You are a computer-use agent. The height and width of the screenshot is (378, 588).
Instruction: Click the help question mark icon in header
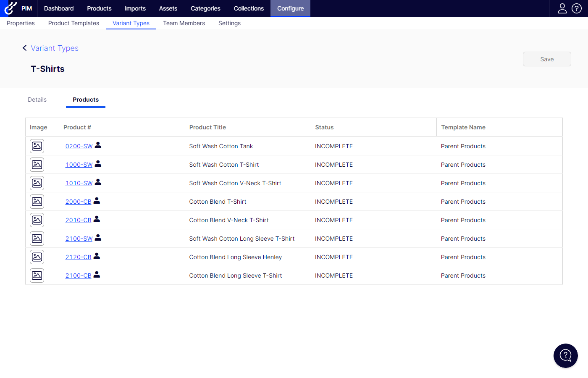coord(577,8)
